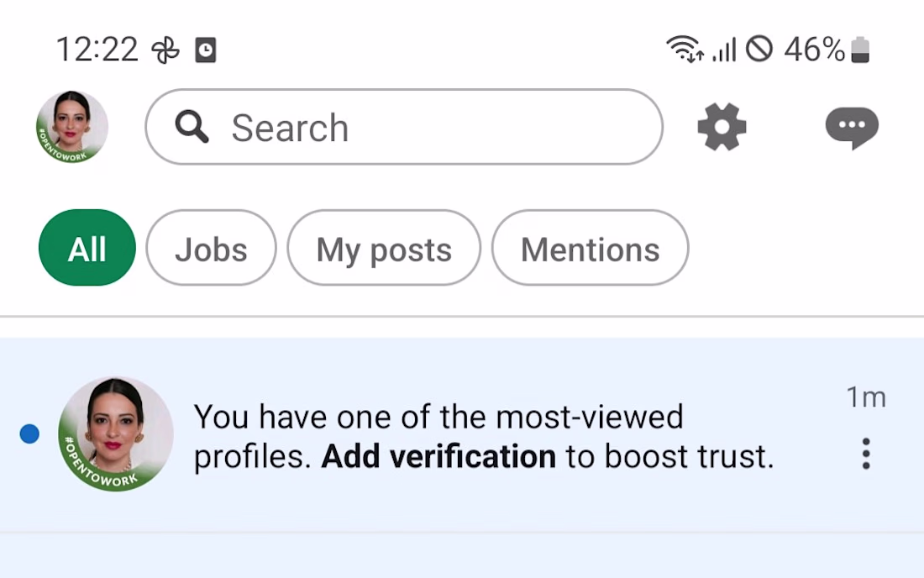This screenshot has width=924, height=578.
Task: Tap the blue unread indicator dot
Action: pos(29,433)
